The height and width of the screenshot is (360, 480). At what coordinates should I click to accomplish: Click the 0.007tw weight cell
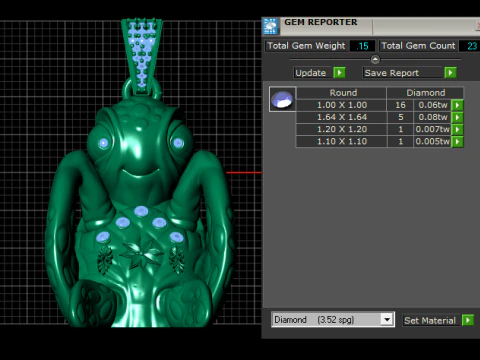click(433, 129)
